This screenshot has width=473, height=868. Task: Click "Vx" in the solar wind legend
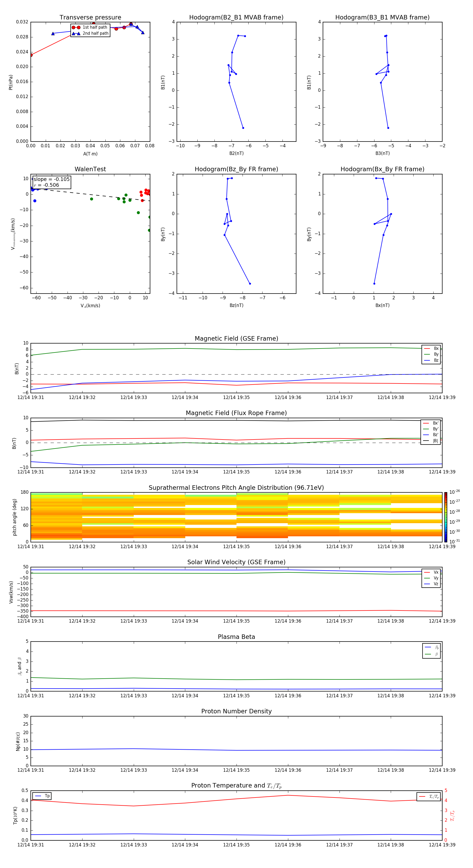(436, 572)
